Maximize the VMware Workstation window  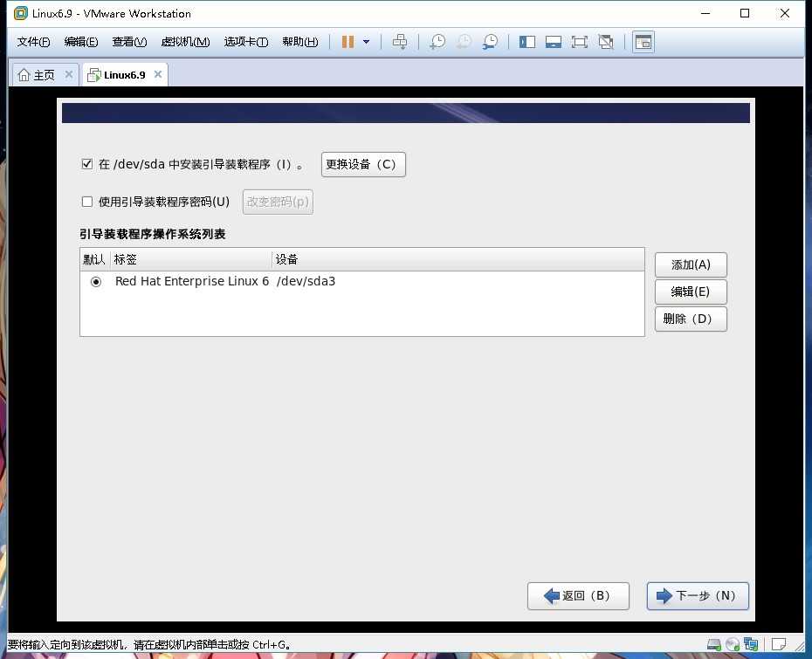point(745,13)
